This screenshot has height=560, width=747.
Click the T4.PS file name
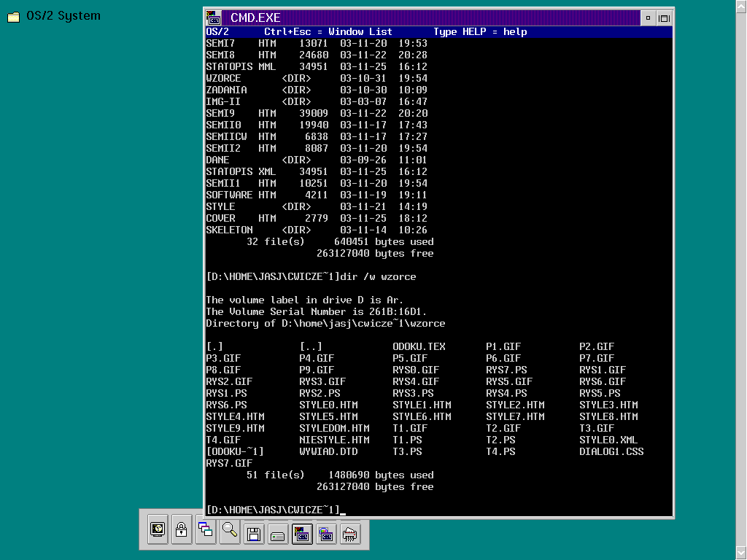(500, 451)
